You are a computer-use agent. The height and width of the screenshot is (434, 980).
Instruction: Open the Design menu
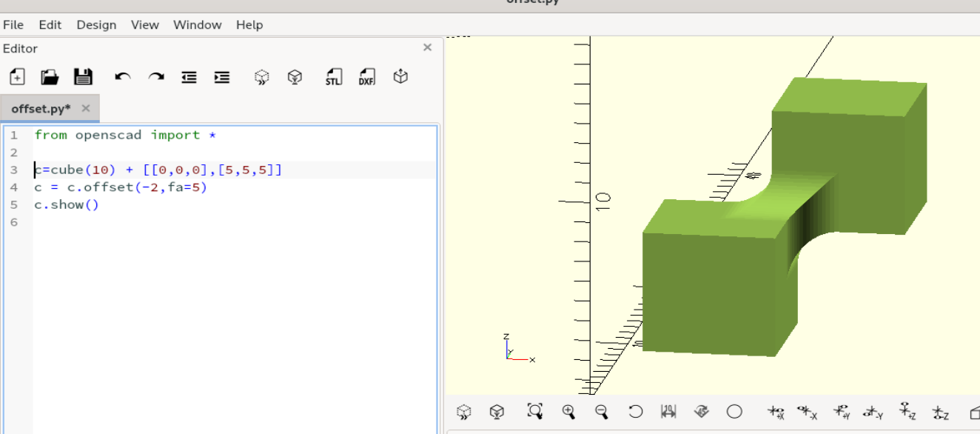(x=96, y=24)
